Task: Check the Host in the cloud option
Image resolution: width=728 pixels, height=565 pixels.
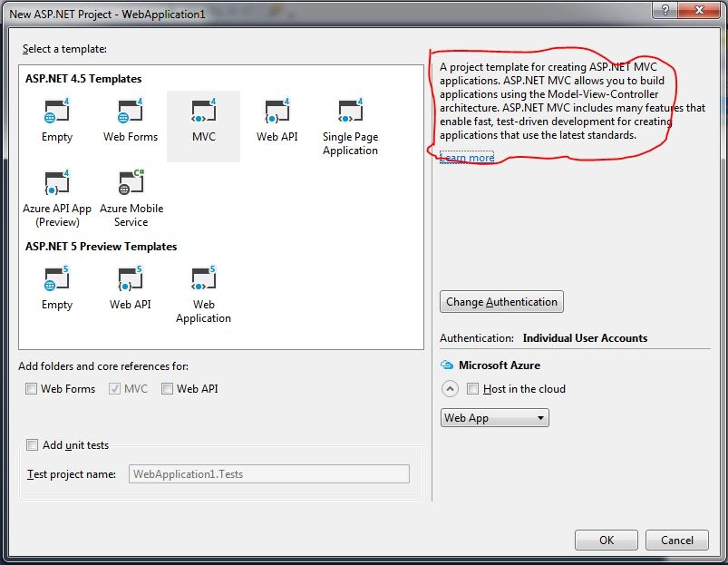Action: click(x=472, y=388)
